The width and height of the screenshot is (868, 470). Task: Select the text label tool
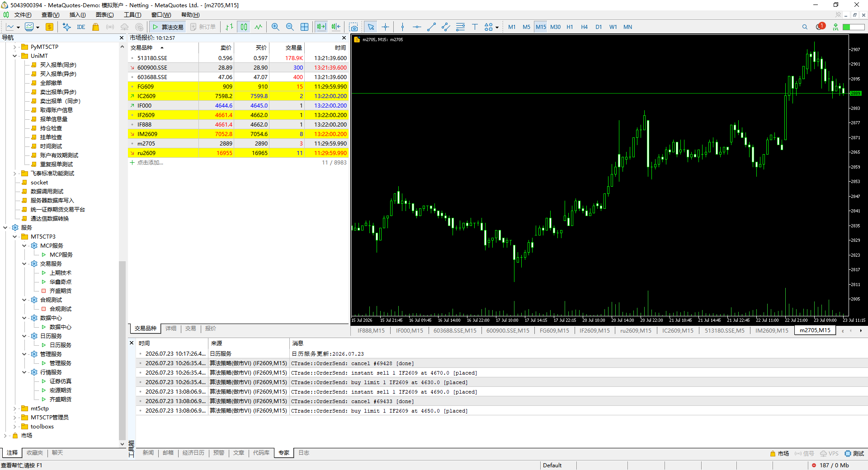pos(475,27)
